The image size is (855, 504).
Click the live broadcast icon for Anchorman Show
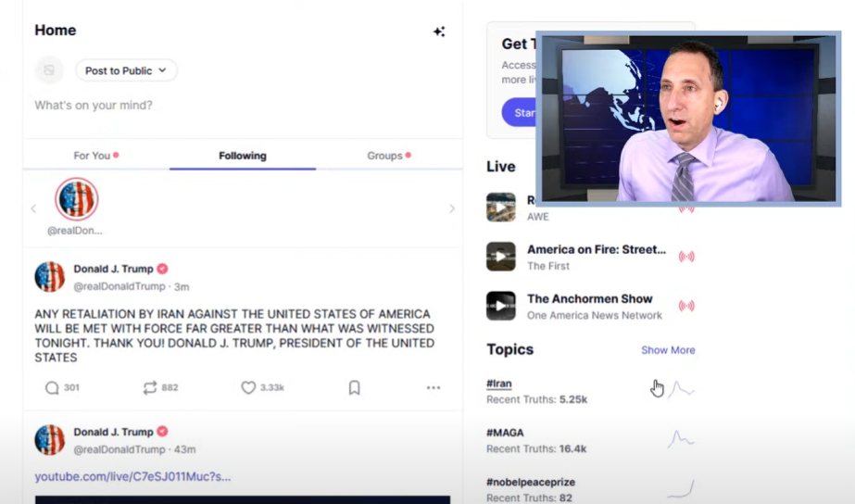[x=686, y=306]
